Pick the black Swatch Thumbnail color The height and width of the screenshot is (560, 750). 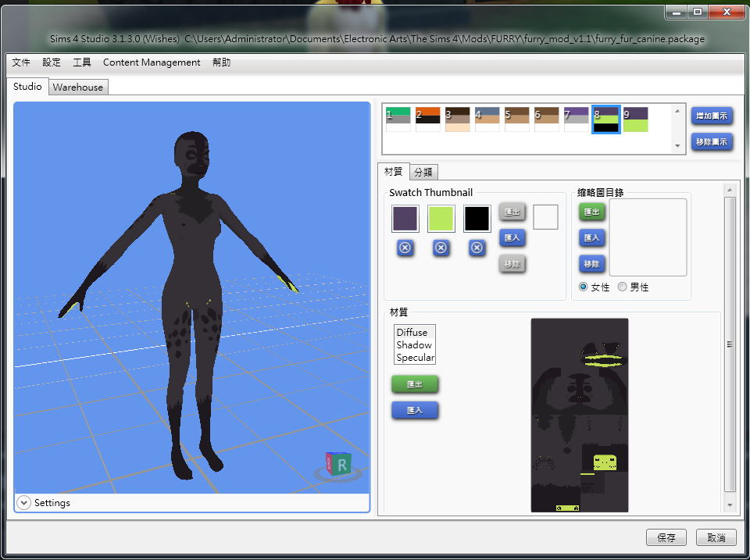[477, 219]
